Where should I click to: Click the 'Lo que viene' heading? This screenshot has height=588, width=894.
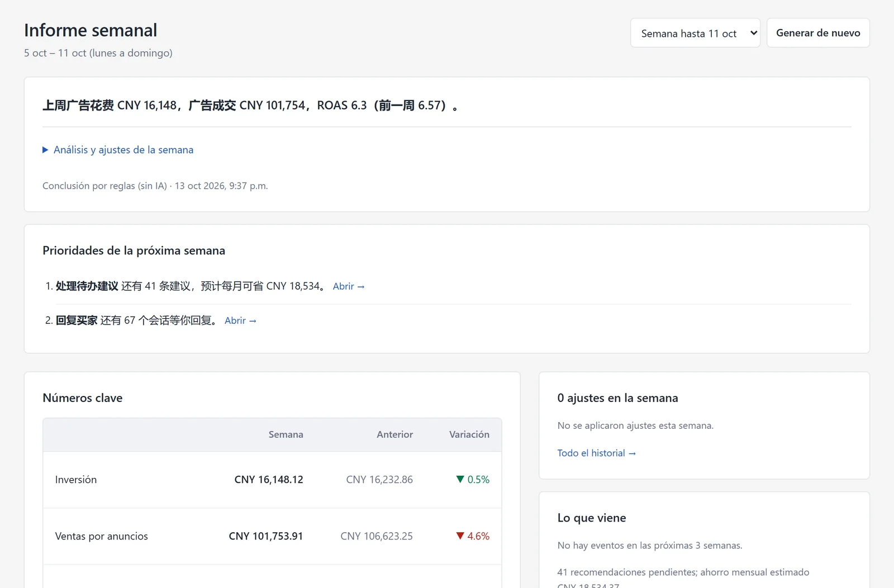point(592,518)
